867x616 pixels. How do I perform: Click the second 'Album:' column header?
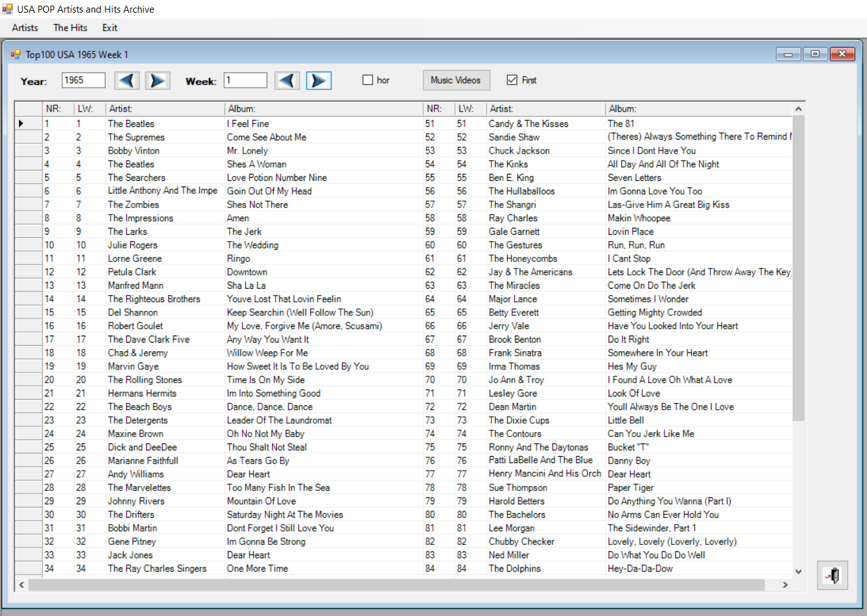699,109
